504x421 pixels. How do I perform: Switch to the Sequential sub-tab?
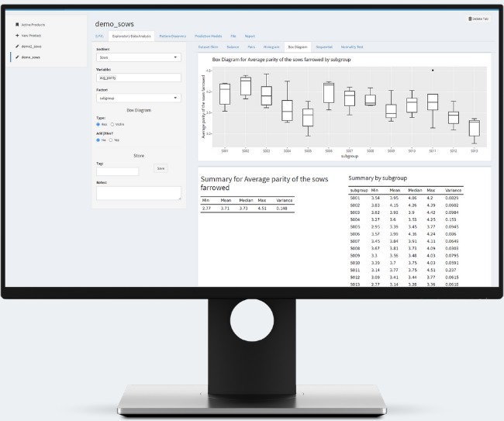[x=324, y=47]
